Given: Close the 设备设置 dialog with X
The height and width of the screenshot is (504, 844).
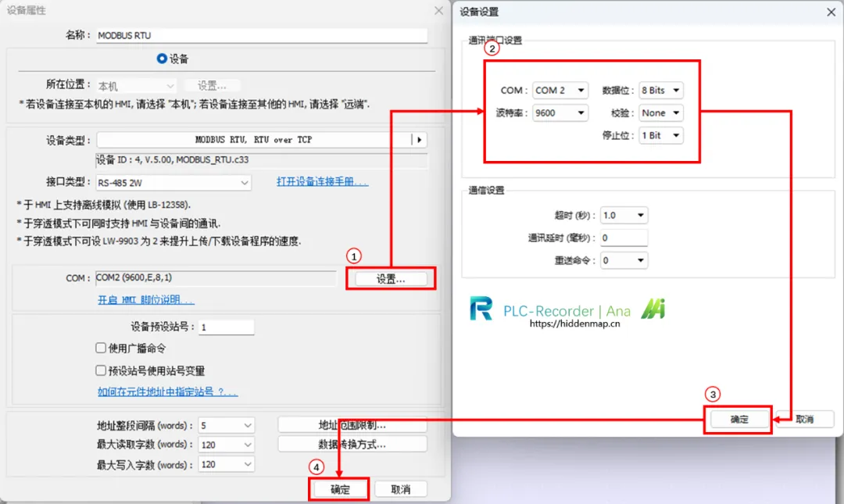Looking at the screenshot, I should point(831,12).
